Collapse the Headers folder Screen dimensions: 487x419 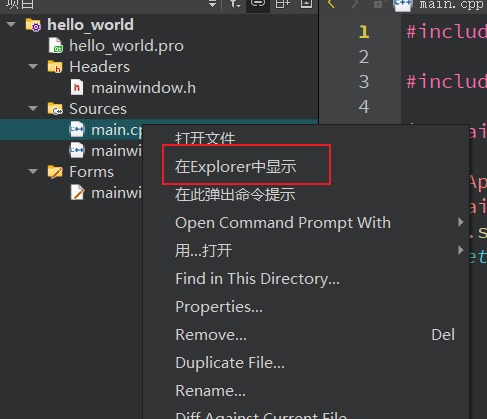point(33,67)
